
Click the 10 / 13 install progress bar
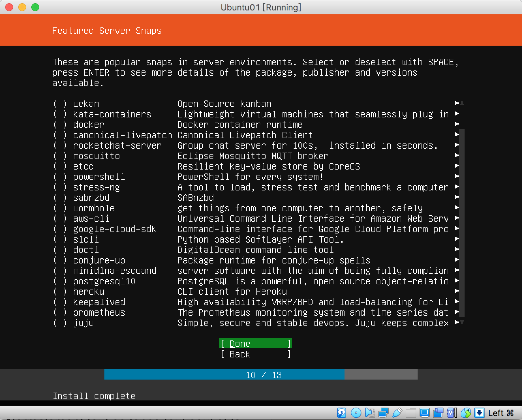[261, 374]
